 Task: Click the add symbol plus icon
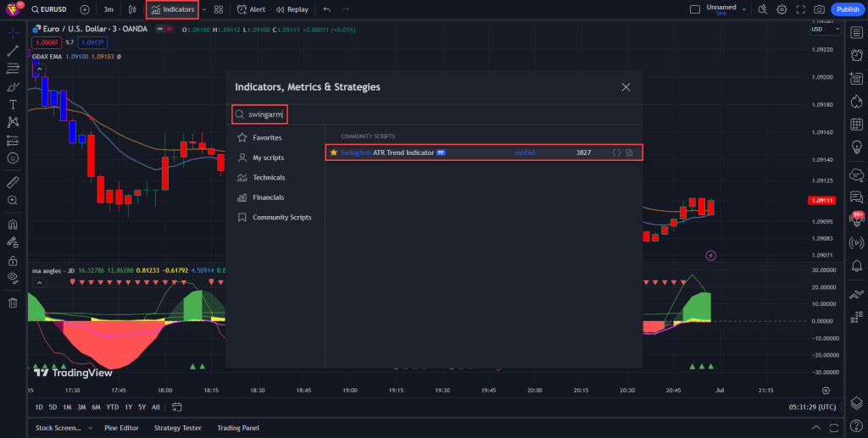[85, 9]
